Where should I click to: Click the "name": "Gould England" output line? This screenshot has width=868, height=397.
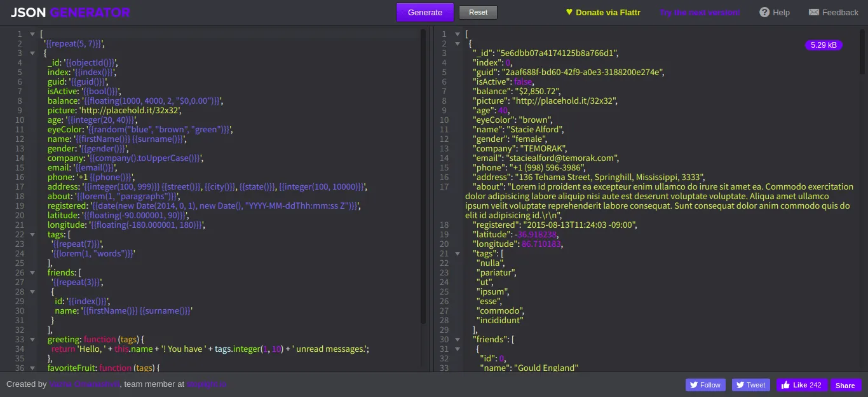pos(529,368)
